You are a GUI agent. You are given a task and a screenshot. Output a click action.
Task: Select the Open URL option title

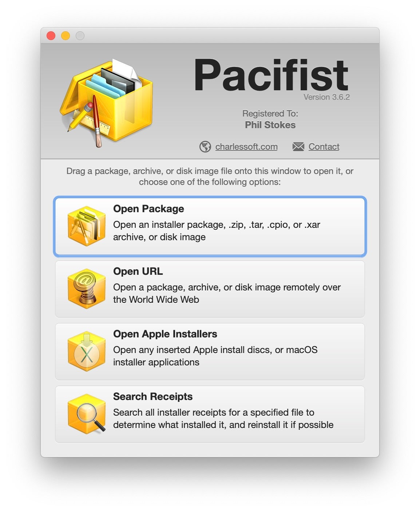pos(138,272)
